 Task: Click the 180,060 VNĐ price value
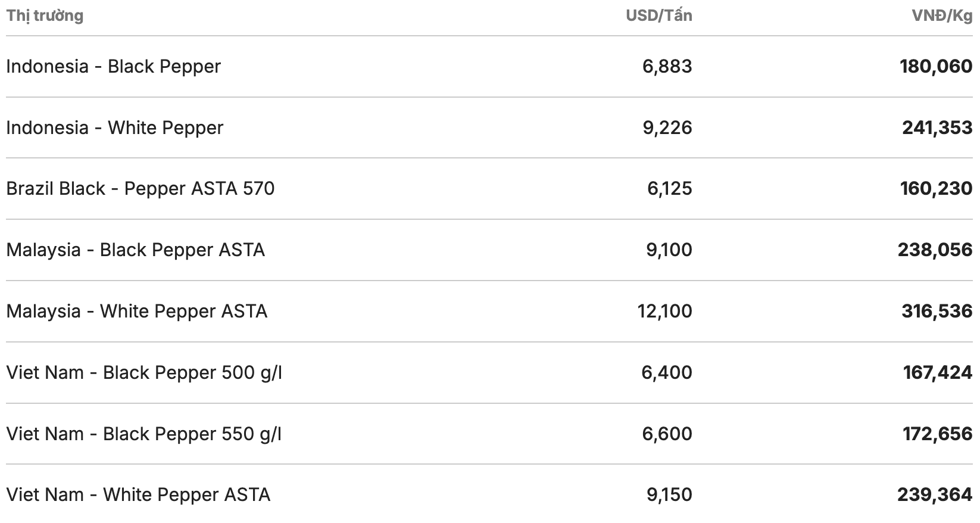coord(936,66)
